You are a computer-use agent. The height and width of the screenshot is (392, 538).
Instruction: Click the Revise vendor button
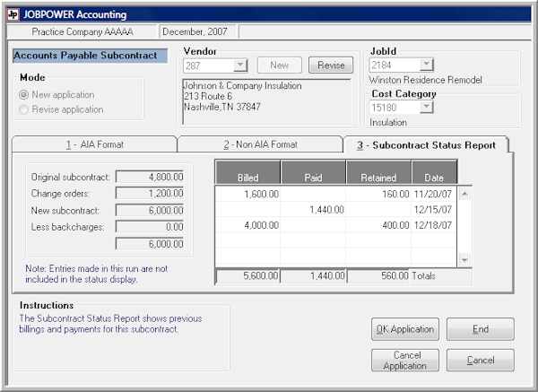coord(331,65)
